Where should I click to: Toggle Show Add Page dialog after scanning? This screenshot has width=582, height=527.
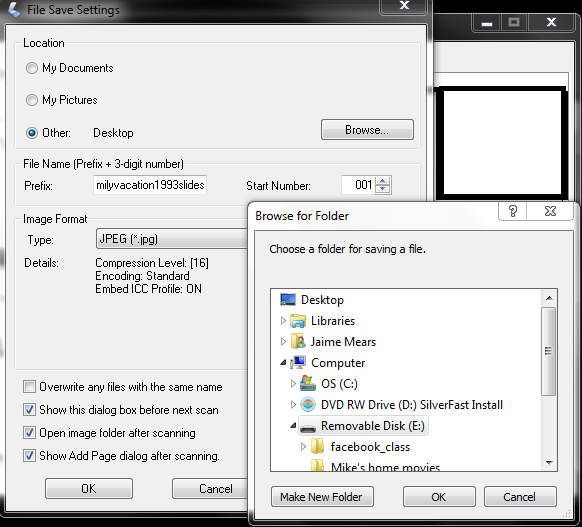tap(29, 455)
